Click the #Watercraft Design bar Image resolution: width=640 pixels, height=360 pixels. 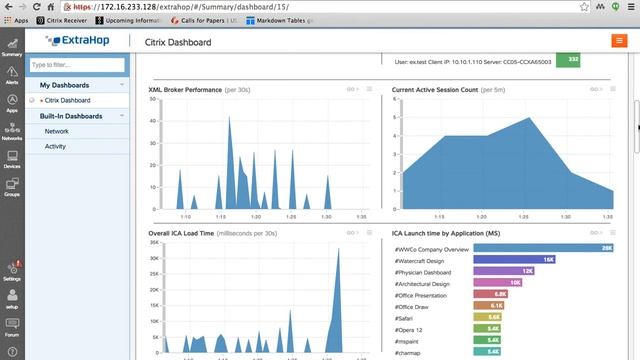[514, 259]
